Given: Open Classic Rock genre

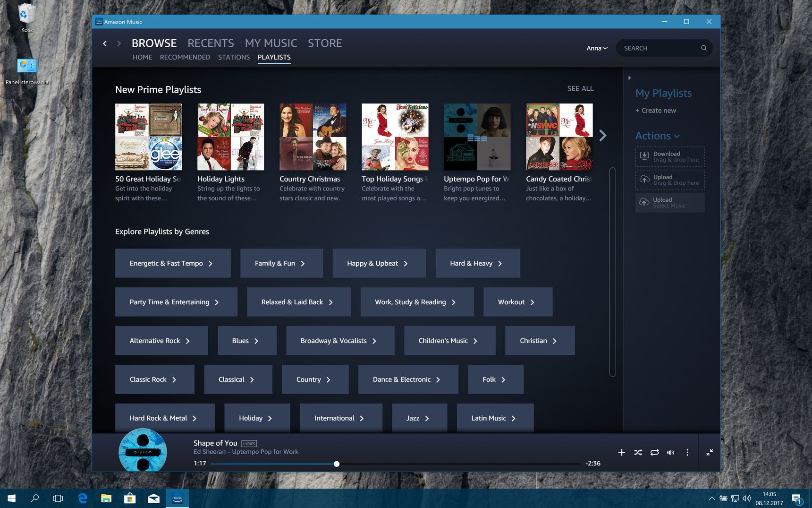Looking at the screenshot, I should coord(155,379).
